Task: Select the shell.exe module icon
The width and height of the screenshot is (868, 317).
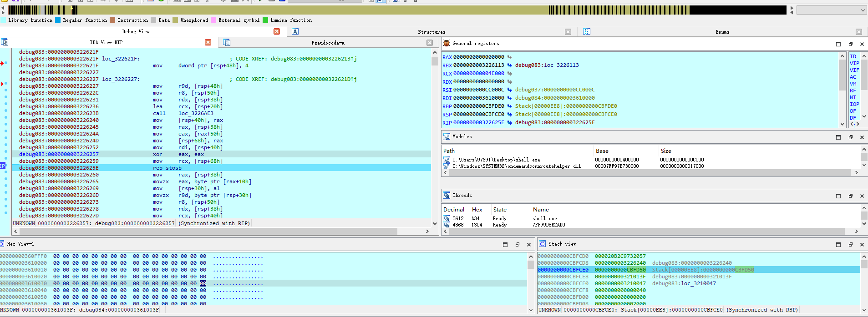Action: point(447,160)
